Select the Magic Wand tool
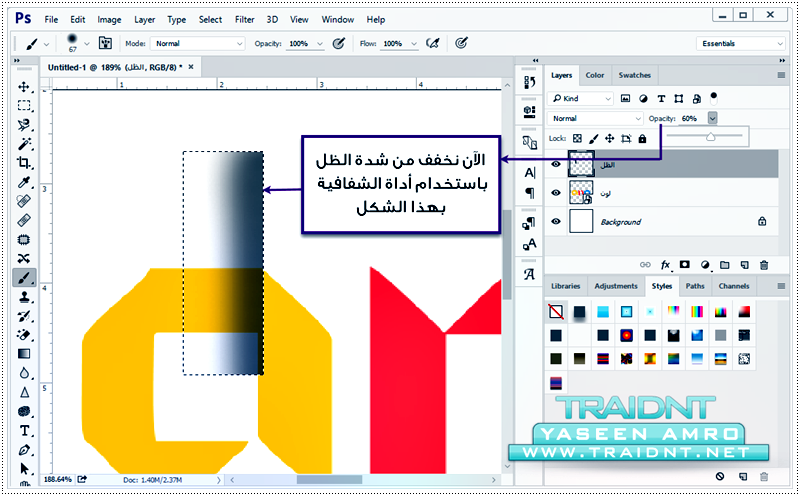Viewport: 800px width, 496px height. click(x=23, y=144)
